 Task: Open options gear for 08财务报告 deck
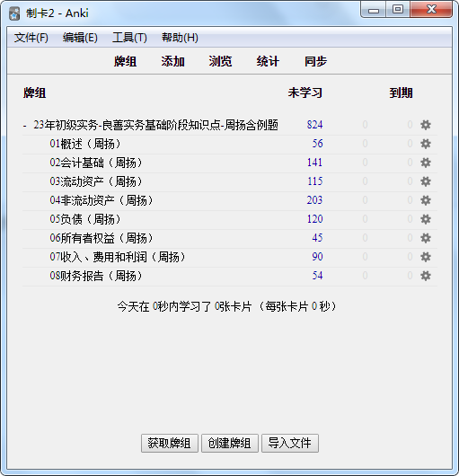click(426, 276)
